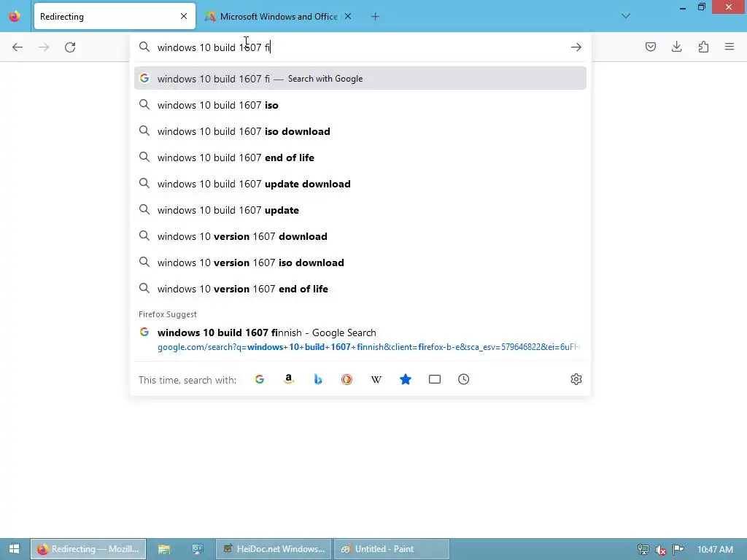Search open tabs via the tab icon

tap(435, 379)
